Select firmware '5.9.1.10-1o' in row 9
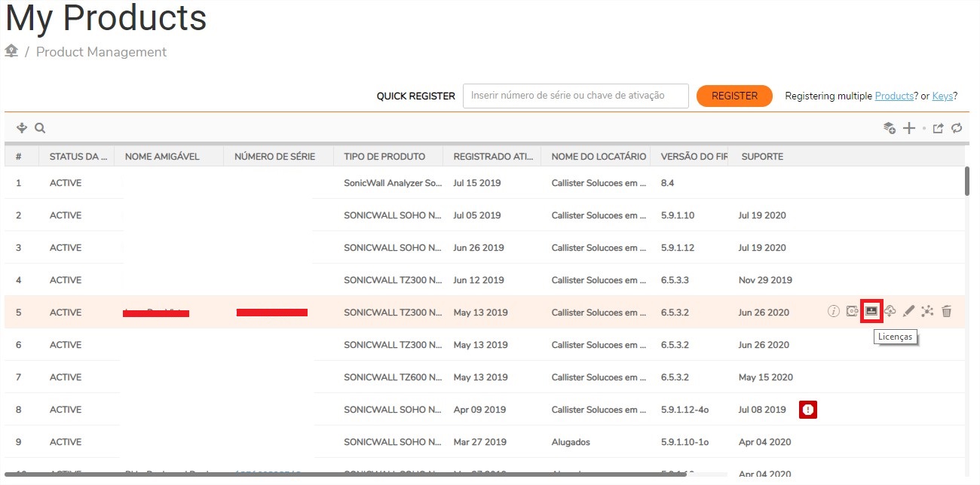This screenshot has height=485, width=980. pos(684,442)
